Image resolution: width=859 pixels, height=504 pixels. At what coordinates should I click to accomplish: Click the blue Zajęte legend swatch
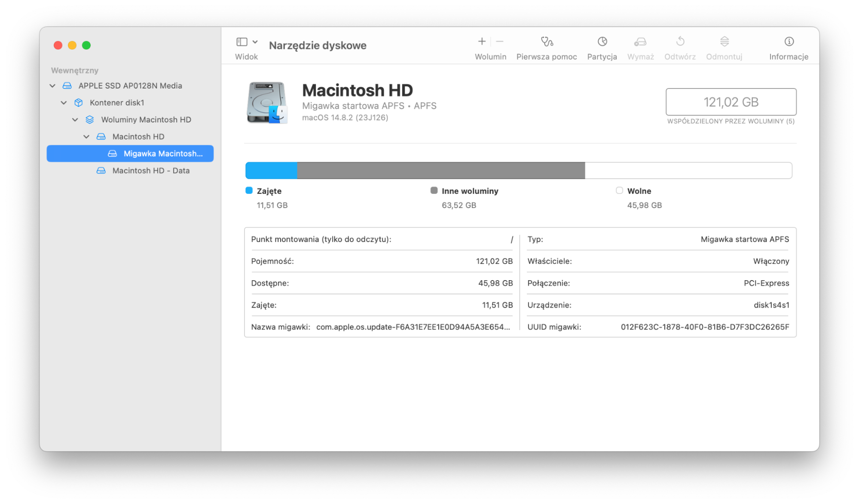(x=249, y=190)
